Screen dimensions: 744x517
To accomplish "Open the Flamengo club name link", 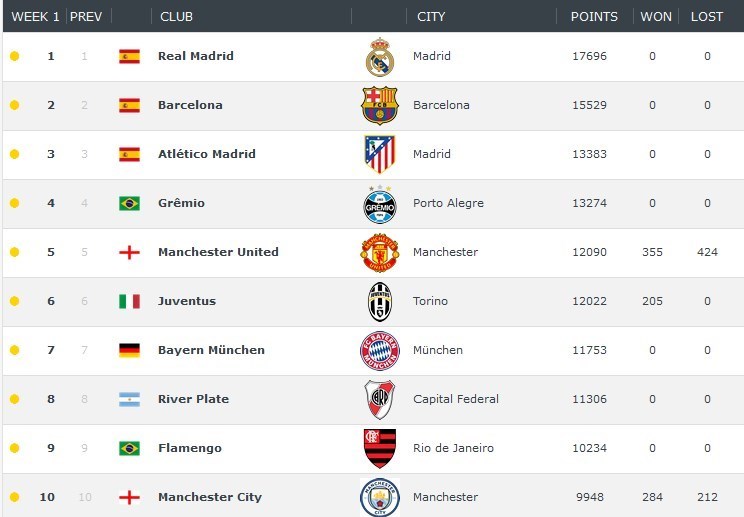I will tap(190, 448).
